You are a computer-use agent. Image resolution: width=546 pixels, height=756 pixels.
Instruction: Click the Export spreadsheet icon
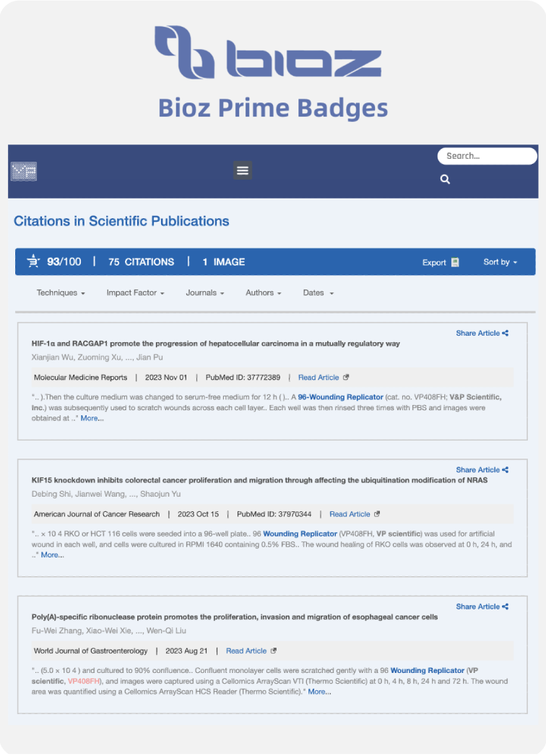coord(455,262)
